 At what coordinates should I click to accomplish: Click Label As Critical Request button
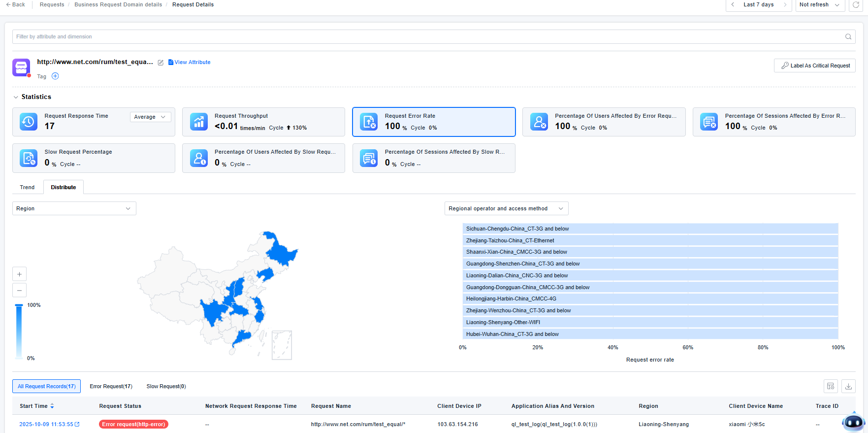[814, 66]
